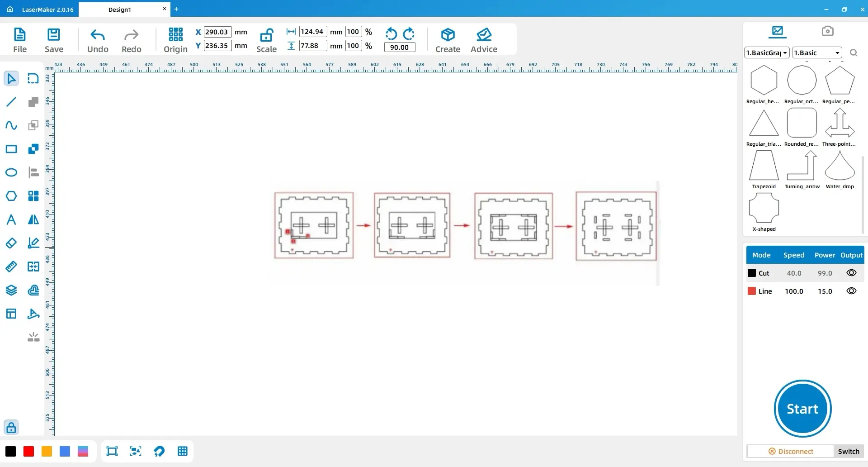
Task: Expand the 1.BasicGraphics library dropdown
Action: tap(767, 53)
